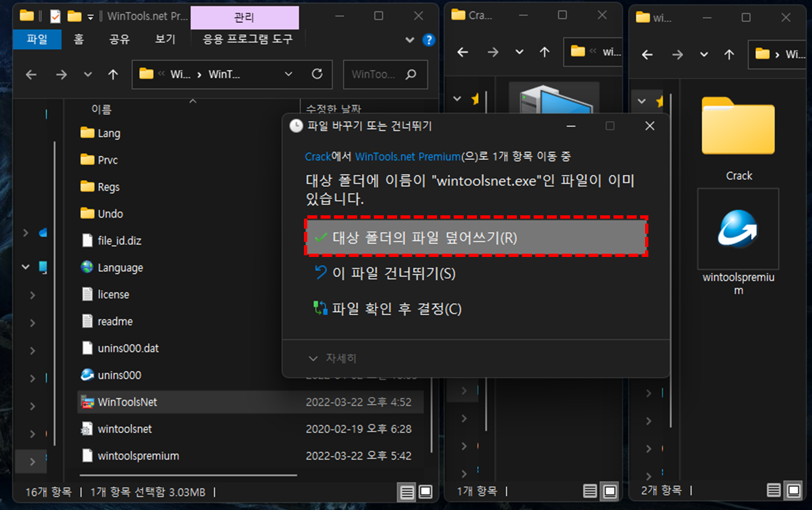Image resolution: width=812 pixels, height=510 pixels.
Task: Select the lowercase wintoolsnet settings file
Action: [116, 429]
